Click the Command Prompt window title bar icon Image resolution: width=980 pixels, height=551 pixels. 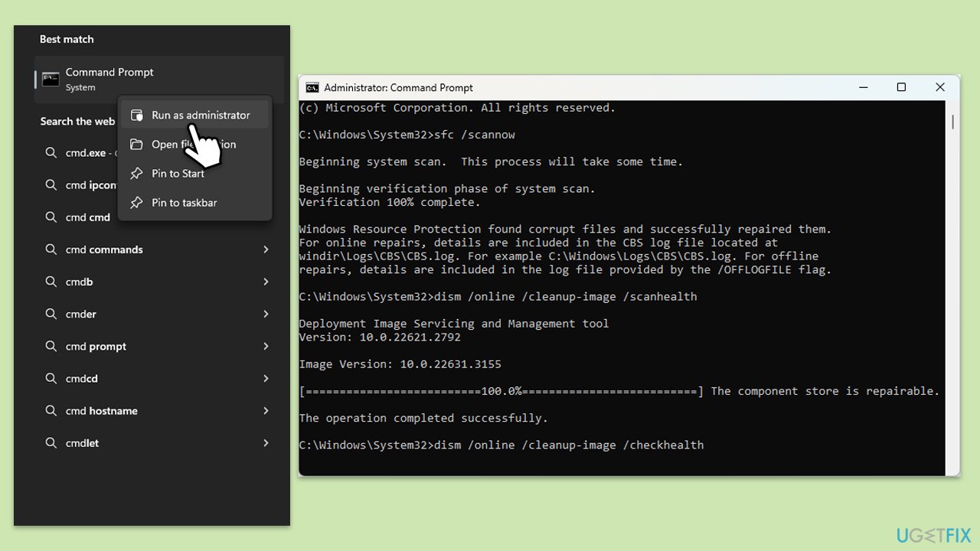pyautogui.click(x=312, y=87)
